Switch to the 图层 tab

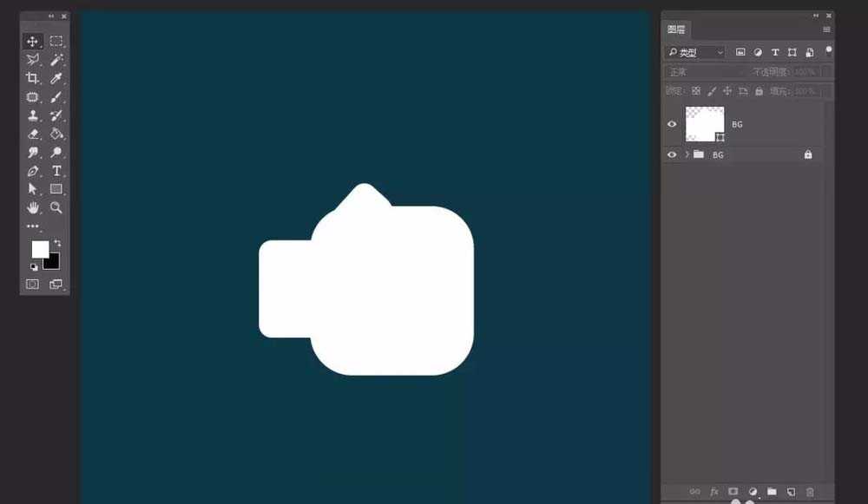(x=676, y=29)
